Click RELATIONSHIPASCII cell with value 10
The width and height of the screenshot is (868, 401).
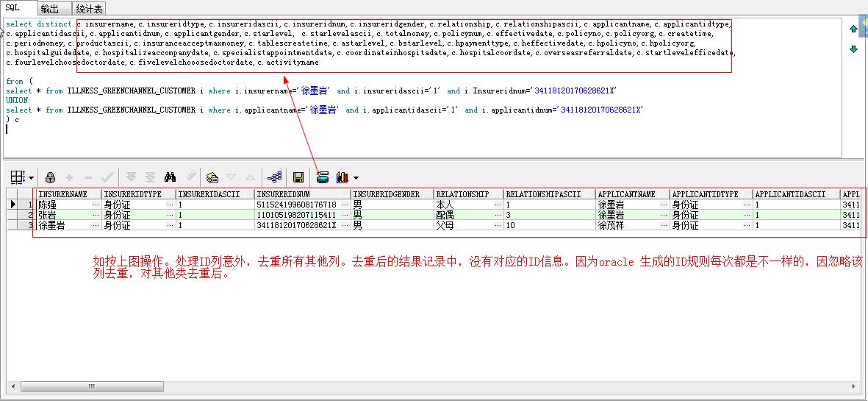(550, 225)
